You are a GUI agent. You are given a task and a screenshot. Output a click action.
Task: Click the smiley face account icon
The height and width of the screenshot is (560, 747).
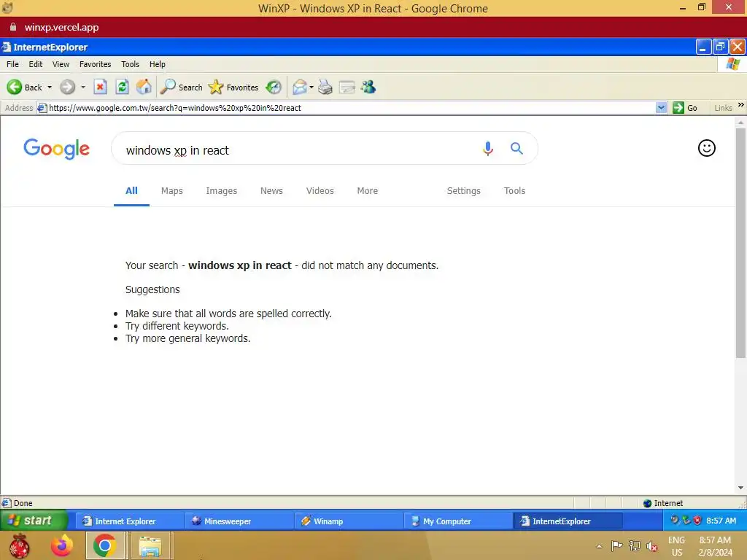click(706, 148)
